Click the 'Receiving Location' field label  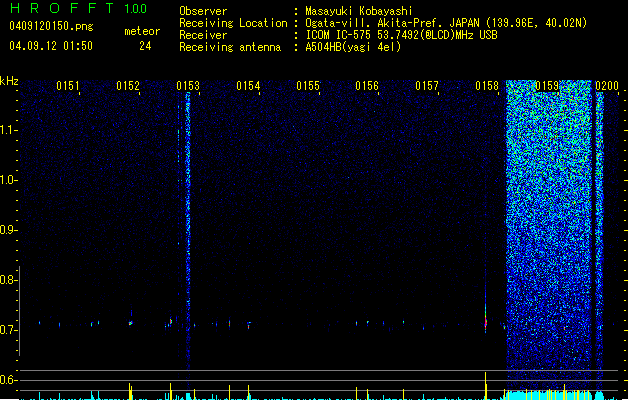pyautogui.click(x=233, y=23)
